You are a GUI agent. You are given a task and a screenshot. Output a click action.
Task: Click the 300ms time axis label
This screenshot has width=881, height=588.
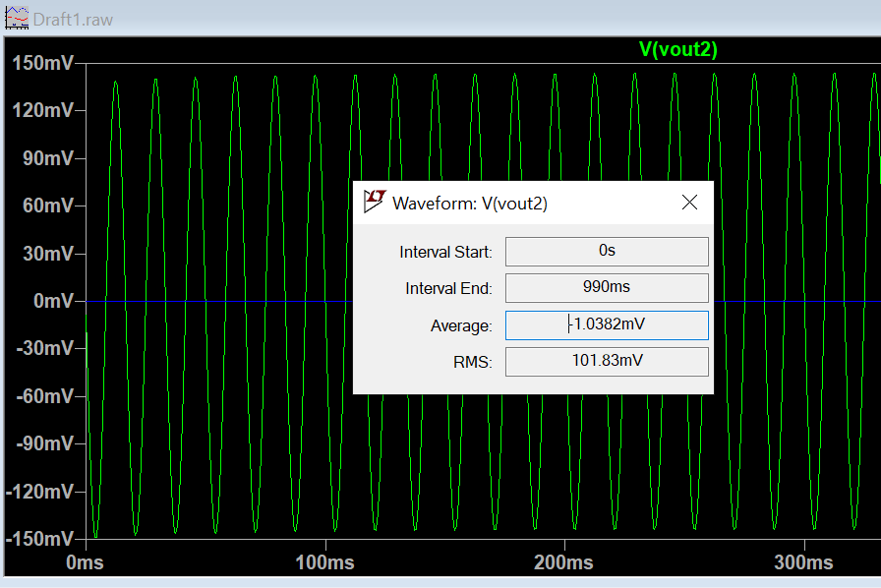[803, 562]
